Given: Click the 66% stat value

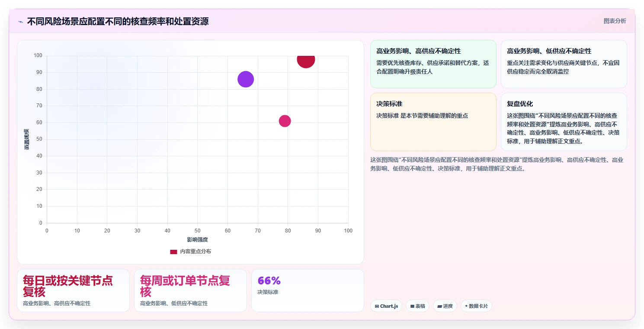Looking at the screenshot, I should click(269, 281).
